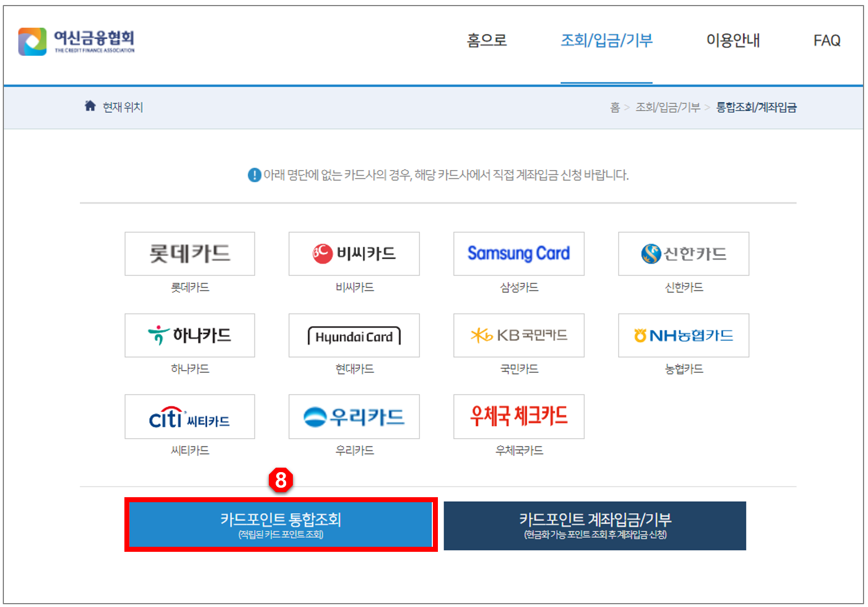Click the 조회/입금/기부 breadcrumb link

click(668, 107)
